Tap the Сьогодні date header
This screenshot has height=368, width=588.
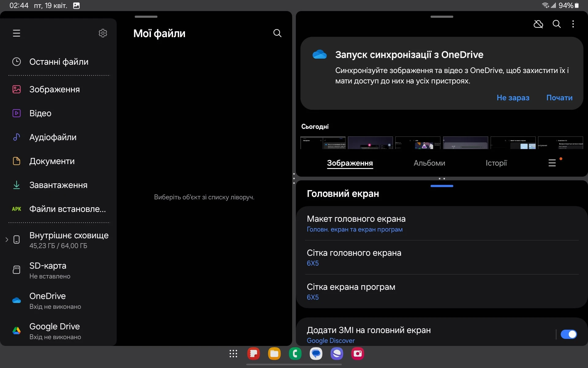tap(315, 126)
